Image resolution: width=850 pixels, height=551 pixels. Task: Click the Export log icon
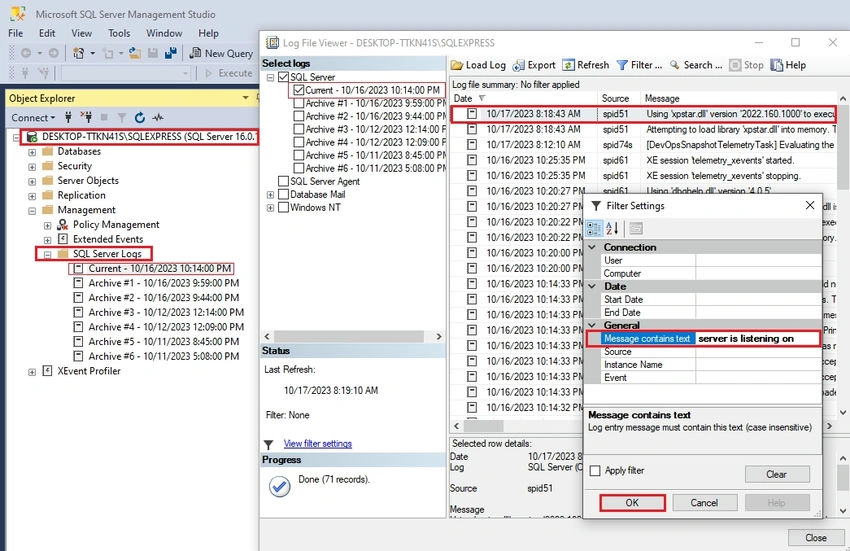tap(519, 66)
